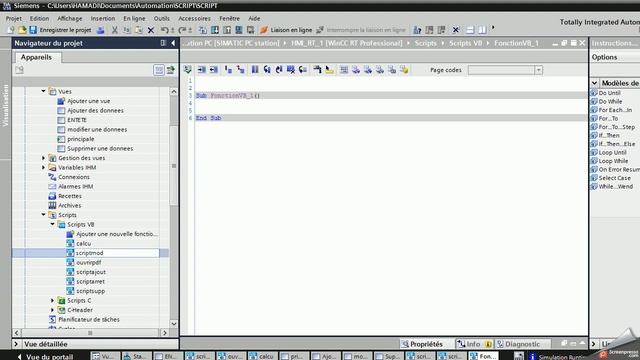This screenshot has height=360, width=640.
Task: Expand the Vue détaillée panel
Action: (16, 344)
